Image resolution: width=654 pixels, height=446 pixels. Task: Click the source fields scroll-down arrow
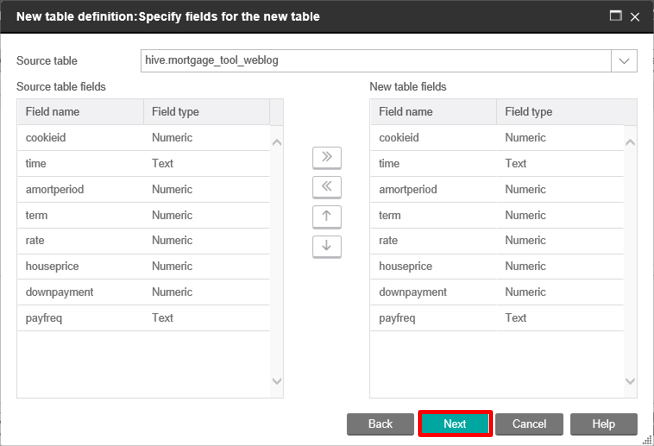pyautogui.click(x=277, y=381)
